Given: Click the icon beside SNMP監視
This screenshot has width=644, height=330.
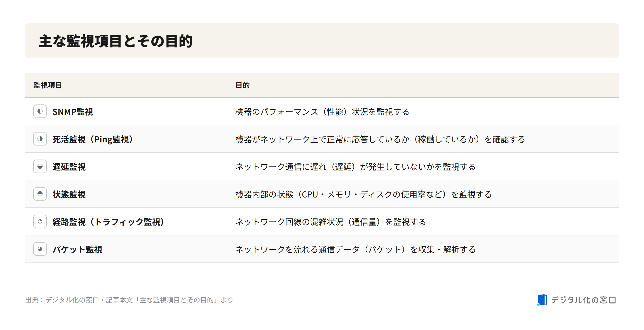Looking at the screenshot, I should pos(40,111).
